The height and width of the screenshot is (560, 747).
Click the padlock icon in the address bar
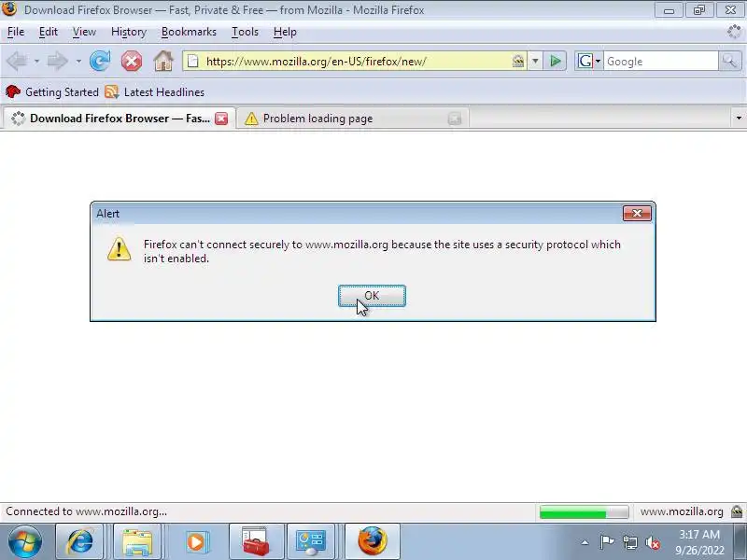(x=518, y=61)
